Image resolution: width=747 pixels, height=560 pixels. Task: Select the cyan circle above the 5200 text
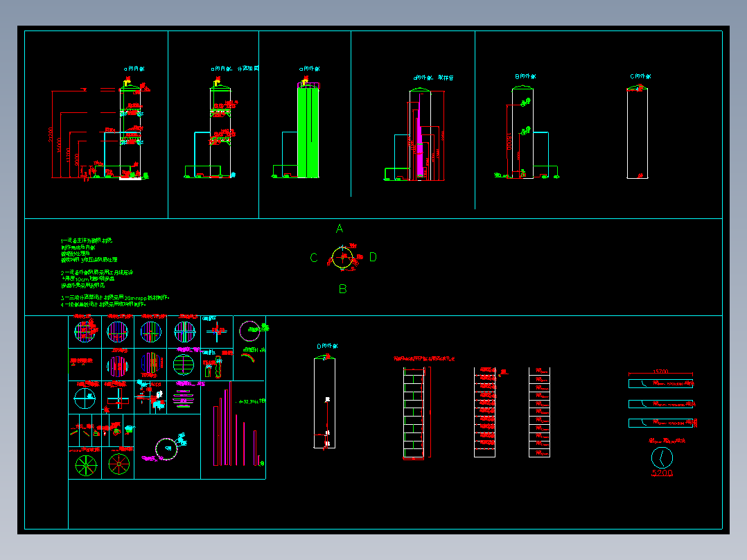pyautogui.click(x=662, y=458)
